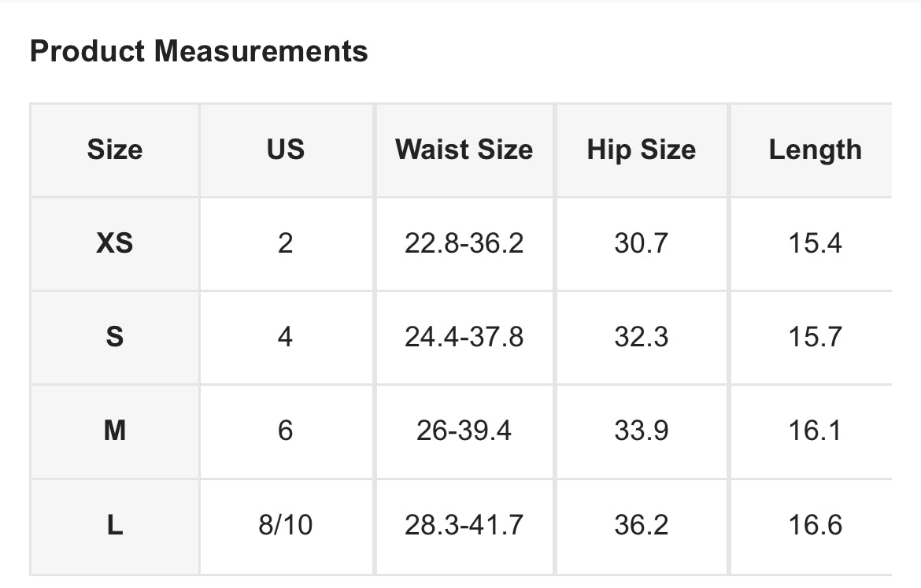The height and width of the screenshot is (588, 921).
Task: Click the Length column header
Action: pos(816,150)
